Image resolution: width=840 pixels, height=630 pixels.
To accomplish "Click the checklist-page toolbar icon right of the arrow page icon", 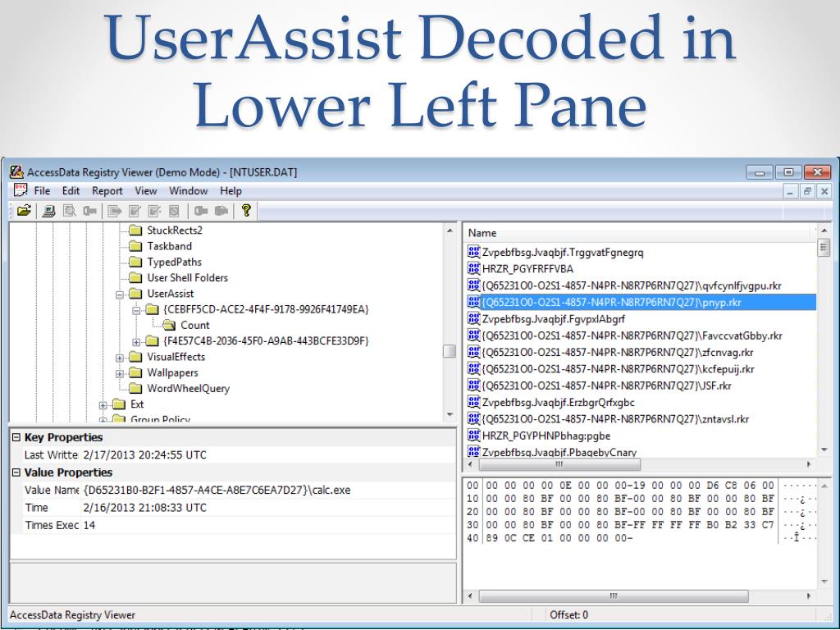I will point(135,211).
